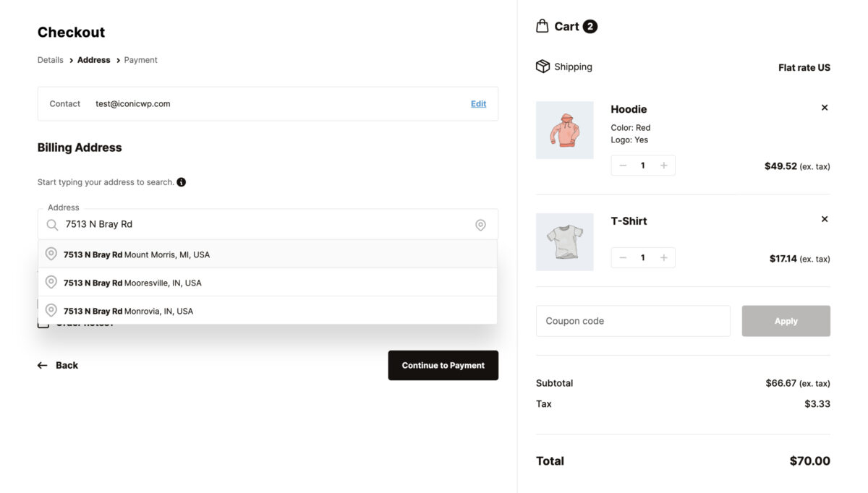
Task: Click the plus icon to increase Hoodie quantity
Action: coord(663,165)
